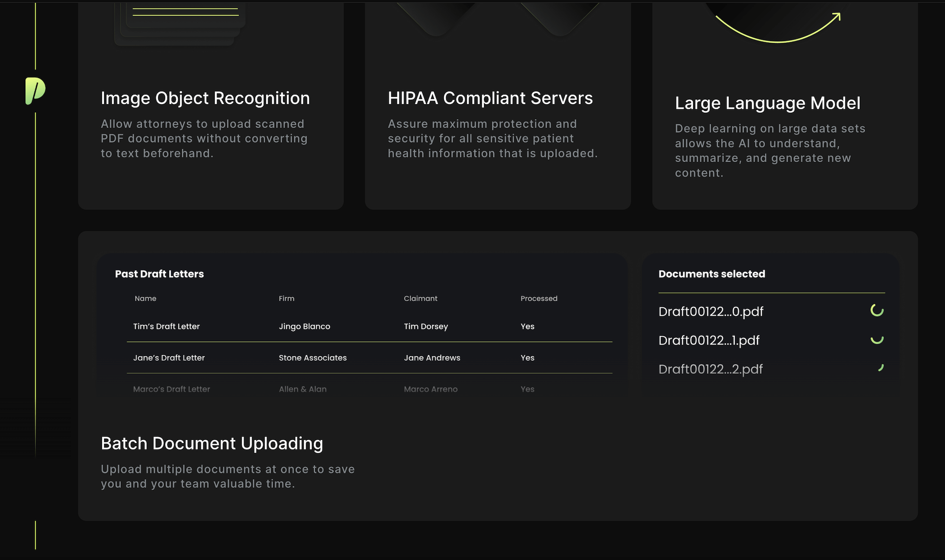The image size is (945, 560).
Task: Open Draft00122...2.pdf in documents selected
Action: tap(710, 370)
